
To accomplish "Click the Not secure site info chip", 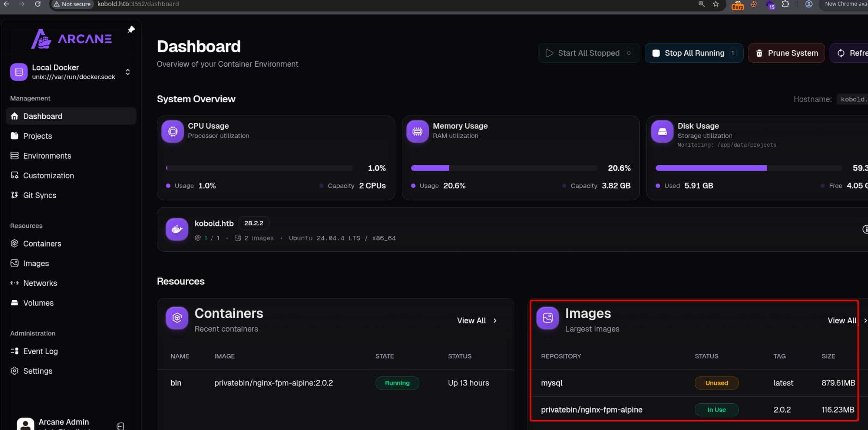I will coord(72,4).
